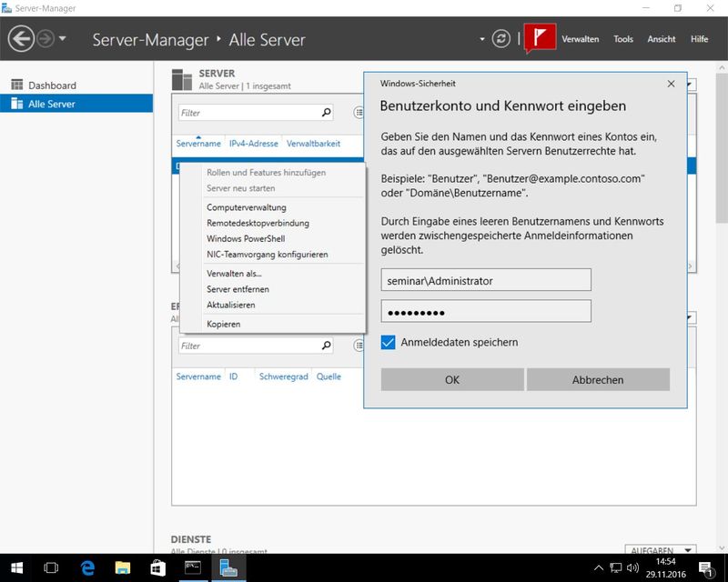Image resolution: width=728 pixels, height=582 pixels.
Task: Open the Tools menu
Action: coord(623,39)
